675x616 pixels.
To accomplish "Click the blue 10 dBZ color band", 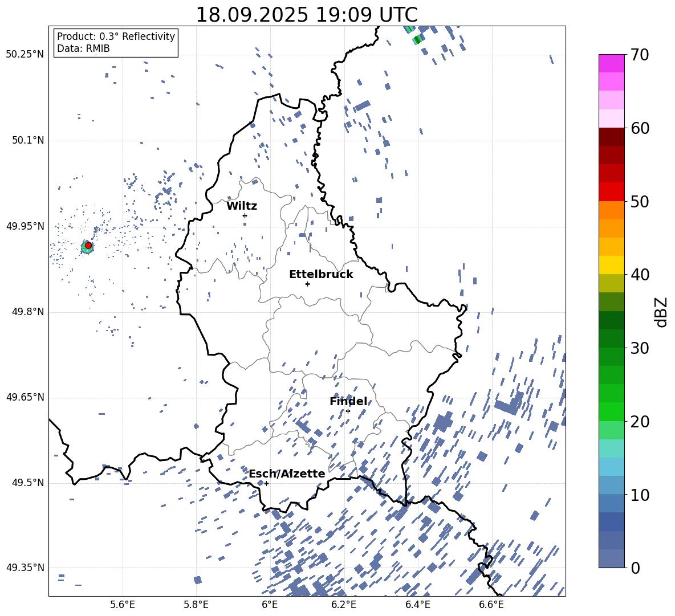I will coord(611,485).
